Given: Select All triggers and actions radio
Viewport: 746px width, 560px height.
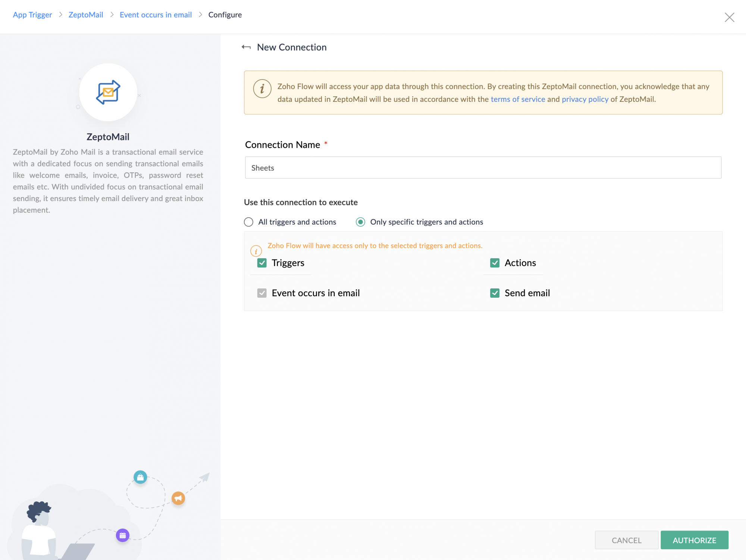Looking at the screenshot, I should point(248,222).
